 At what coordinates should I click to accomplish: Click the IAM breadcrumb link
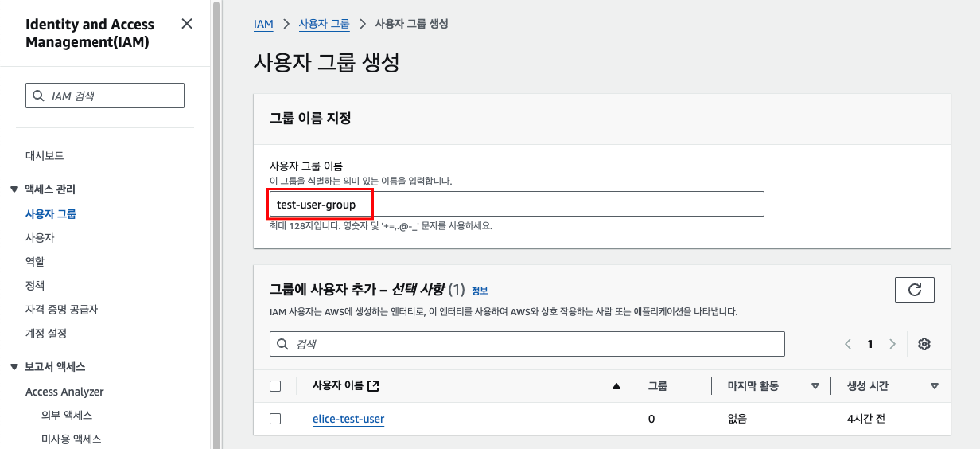(263, 24)
